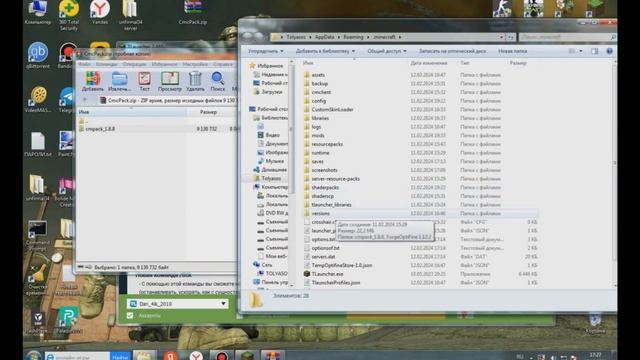Open the Избранное menu in WinRAR
Viewport: 640px width, 360px height.
(164, 64)
